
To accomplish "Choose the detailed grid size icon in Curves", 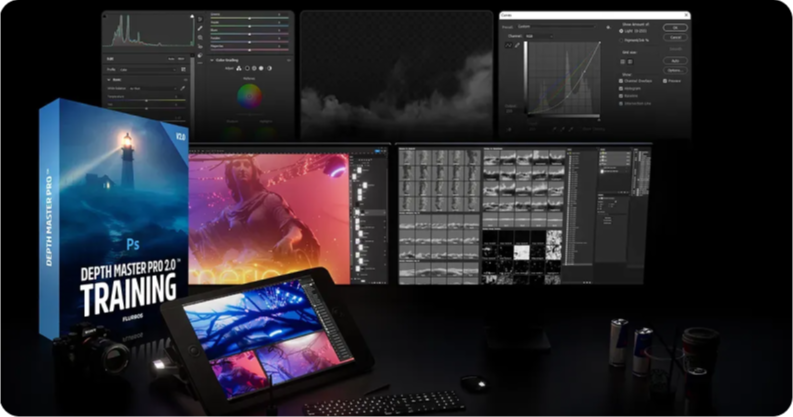I will click(x=630, y=62).
